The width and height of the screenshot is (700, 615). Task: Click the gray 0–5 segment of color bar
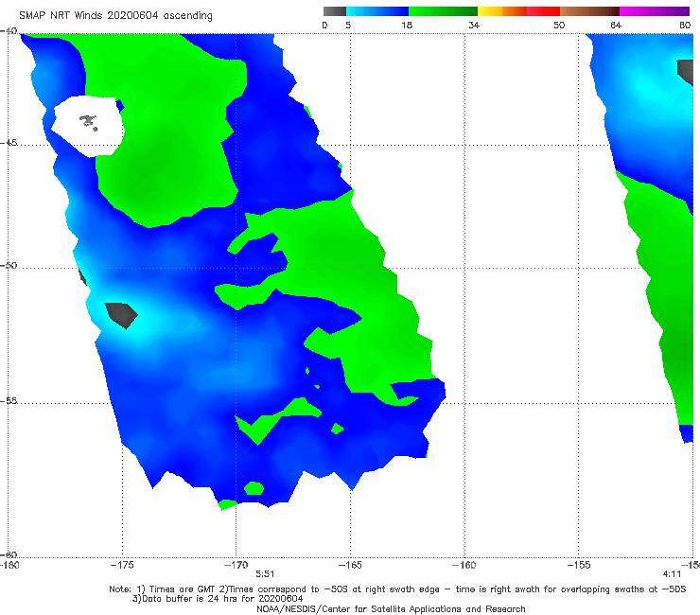[335, 11]
